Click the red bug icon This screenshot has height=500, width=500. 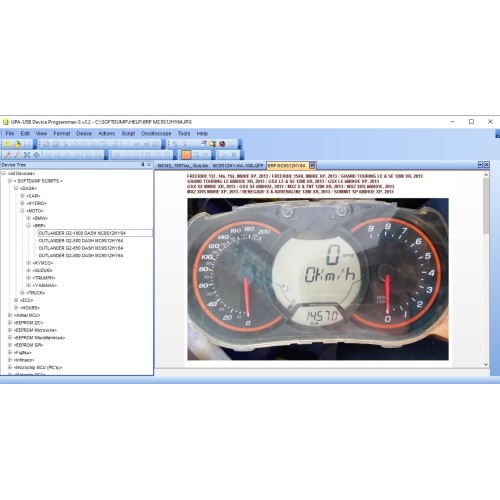coord(222,144)
